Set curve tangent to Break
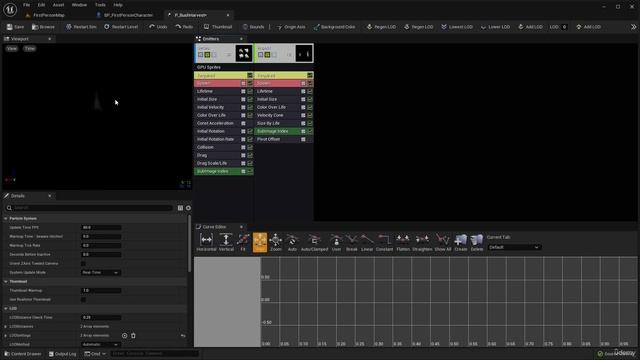This screenshot has width=640, height=360. point(351,242)
